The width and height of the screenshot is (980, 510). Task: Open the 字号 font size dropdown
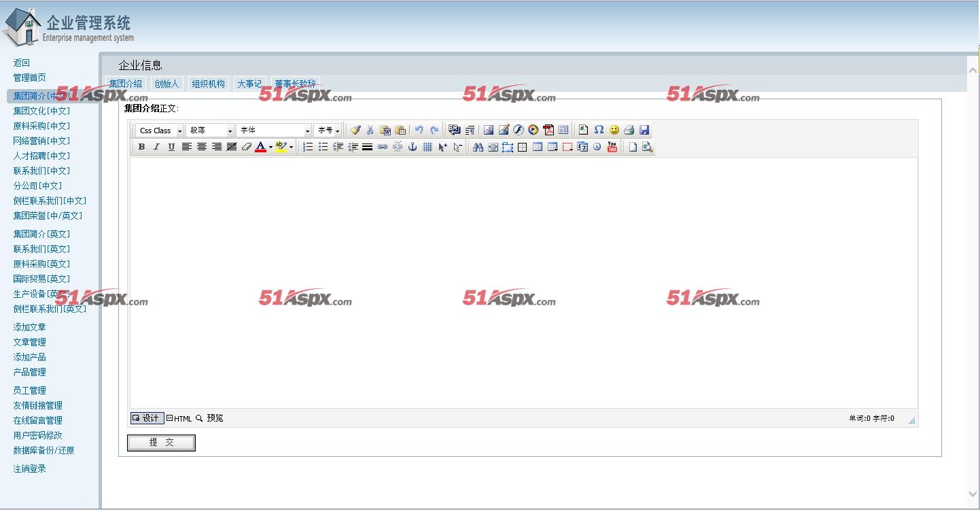pos(328,131)
